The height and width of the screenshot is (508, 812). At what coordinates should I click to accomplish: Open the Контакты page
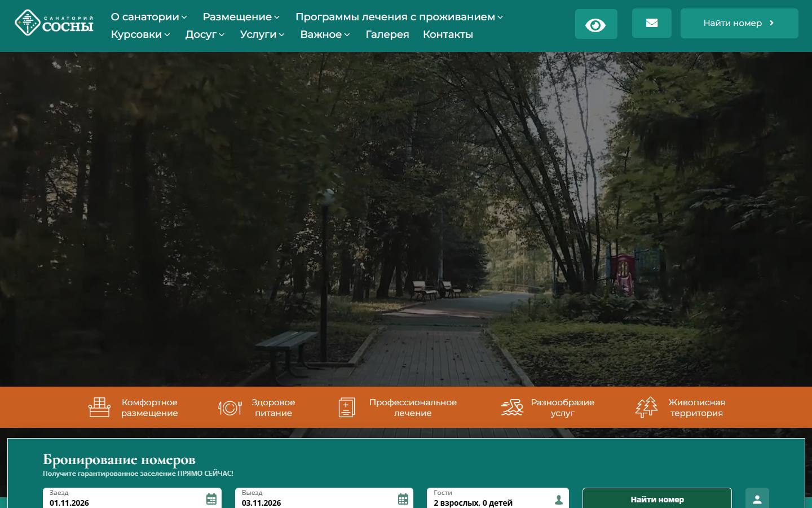coord(448,34)
